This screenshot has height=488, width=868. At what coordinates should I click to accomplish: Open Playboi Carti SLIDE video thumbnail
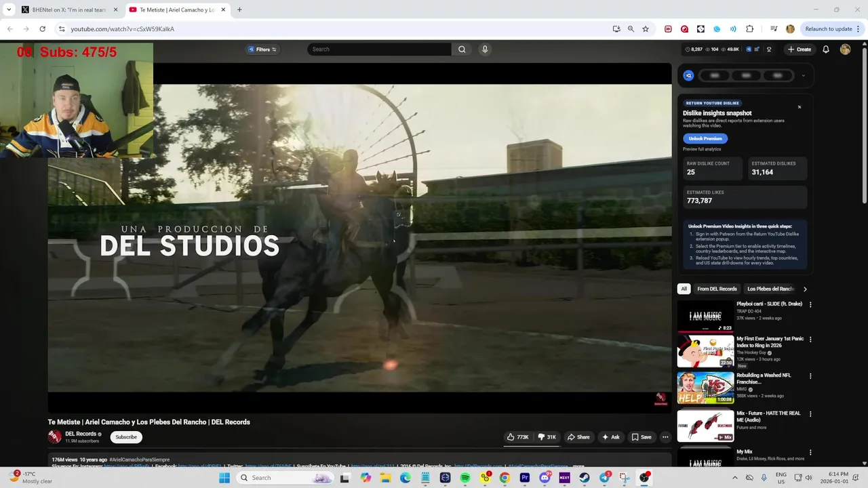tap(705, 317)
